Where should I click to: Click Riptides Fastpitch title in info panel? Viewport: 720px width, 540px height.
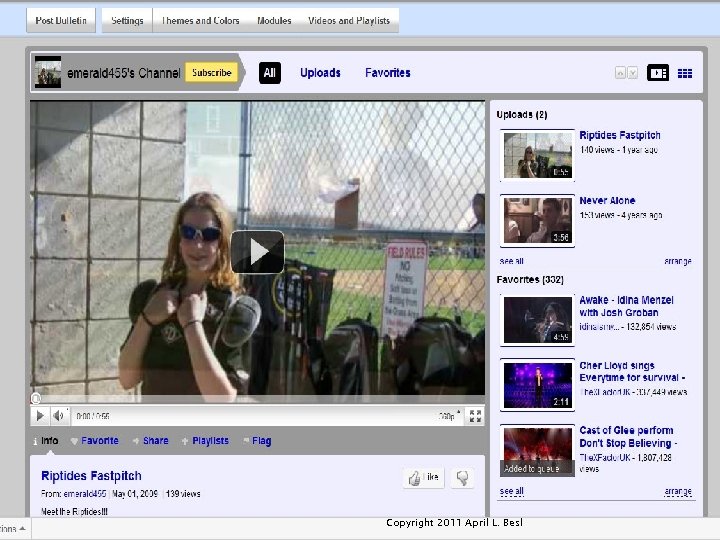[x=91, y=476]
